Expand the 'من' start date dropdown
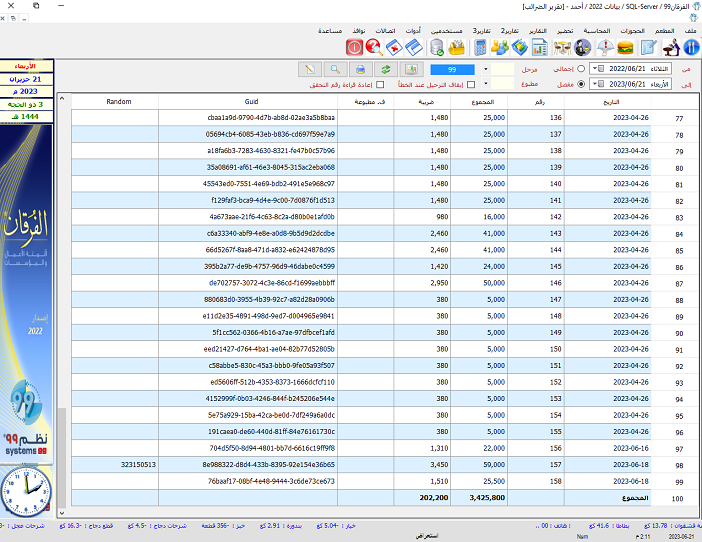 point(595,69)
